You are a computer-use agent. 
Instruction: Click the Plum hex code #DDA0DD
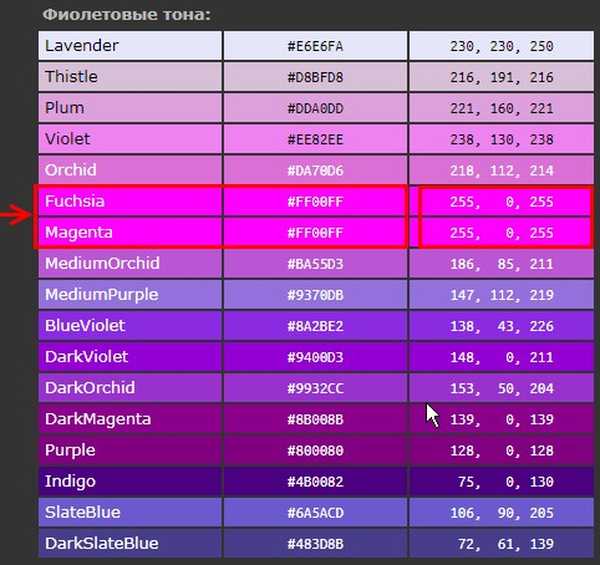pyautogui.click(x=315, y=109)
